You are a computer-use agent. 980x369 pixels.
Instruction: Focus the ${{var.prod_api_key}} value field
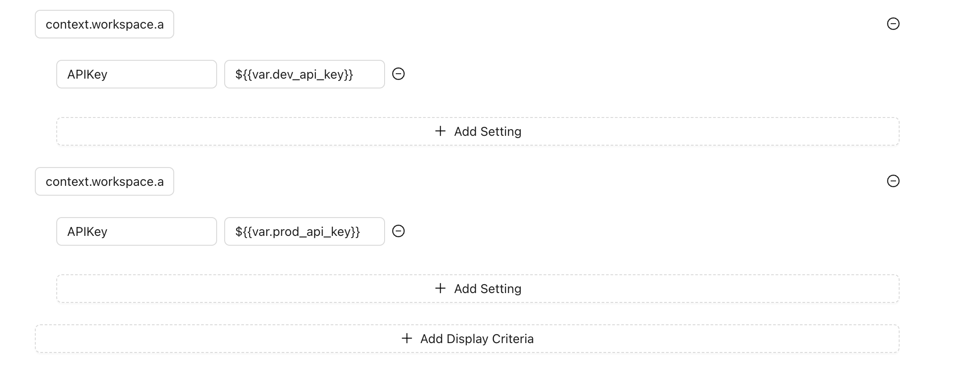coord(304,231)
